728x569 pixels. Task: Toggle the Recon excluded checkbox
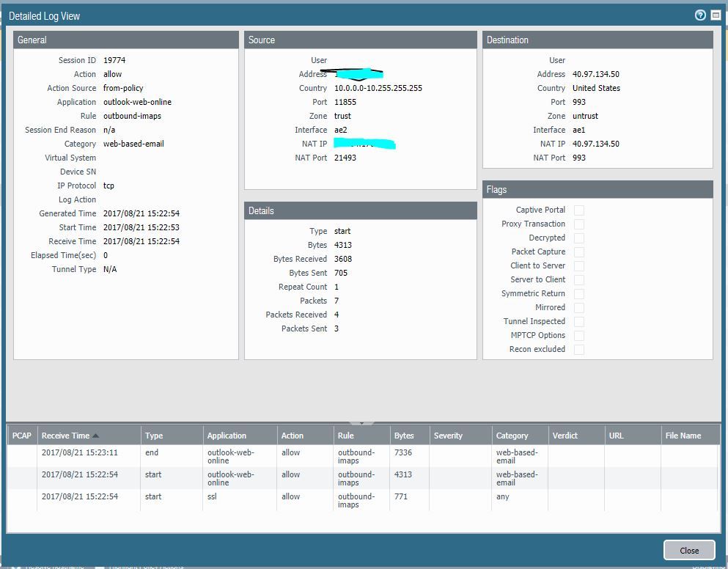tap(579, 350)
